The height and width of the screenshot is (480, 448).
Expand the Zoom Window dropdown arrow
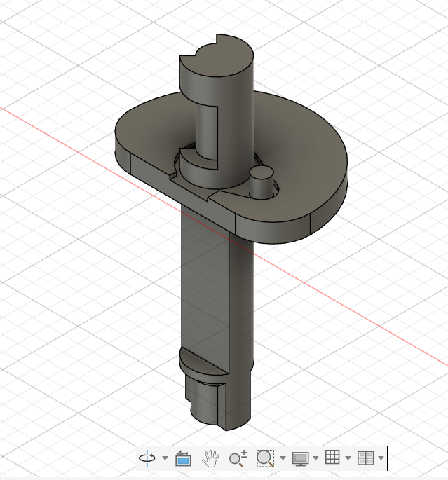click(x=283, y=458)
